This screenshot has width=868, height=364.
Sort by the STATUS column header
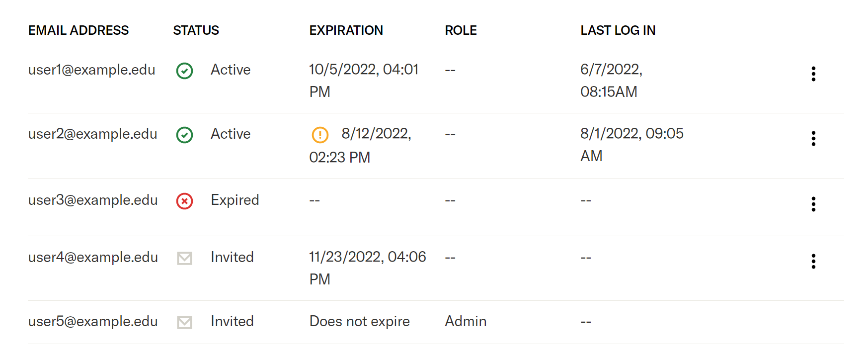coord(196,30)
